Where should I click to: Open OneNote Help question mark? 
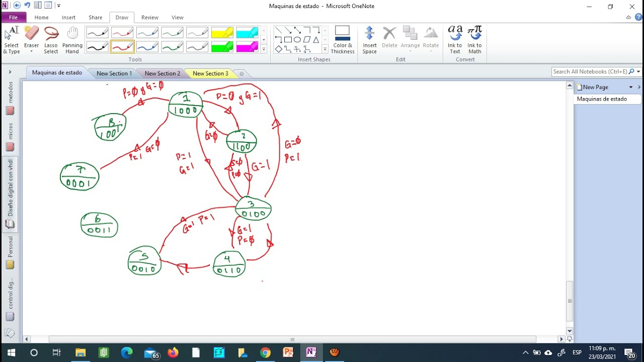point(639,17)
